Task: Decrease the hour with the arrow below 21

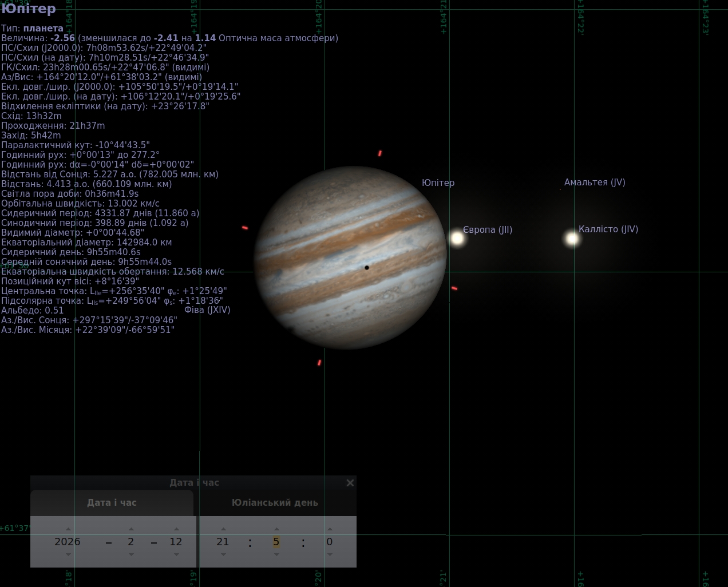Action: (x=223, y=554)
